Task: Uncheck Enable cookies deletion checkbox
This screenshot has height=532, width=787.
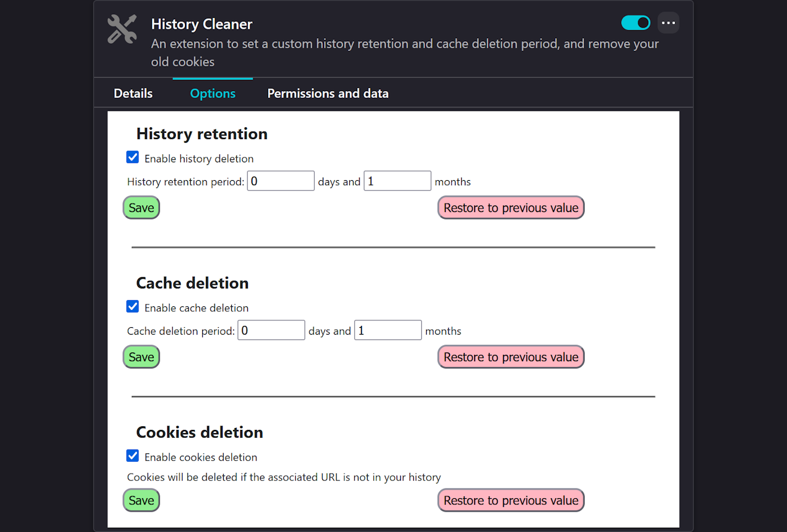Action: (132, 456)
